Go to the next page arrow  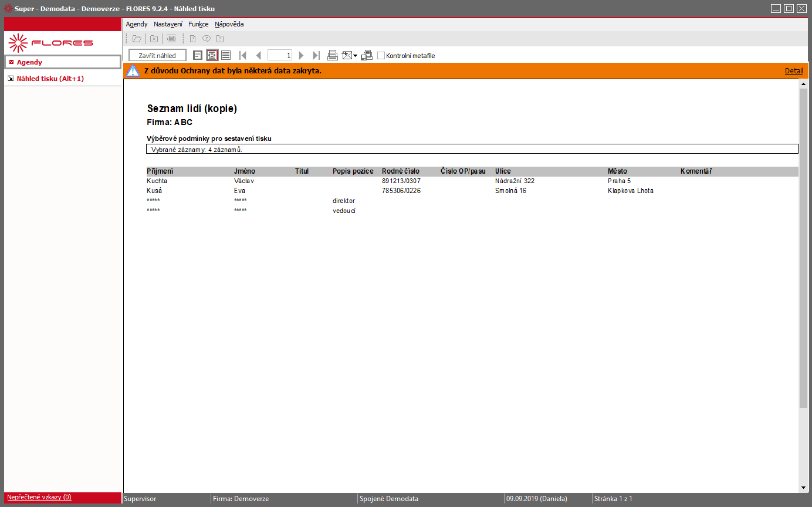(x=302, y=55)
